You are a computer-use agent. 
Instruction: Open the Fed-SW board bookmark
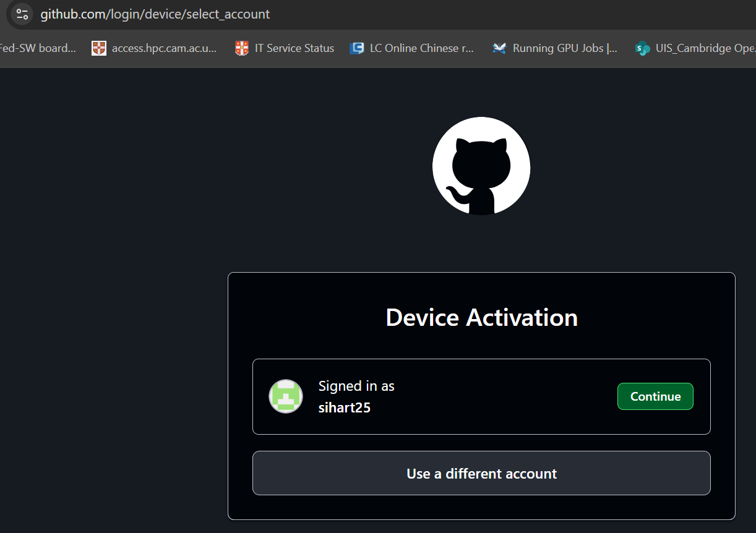tap(37, 48)
